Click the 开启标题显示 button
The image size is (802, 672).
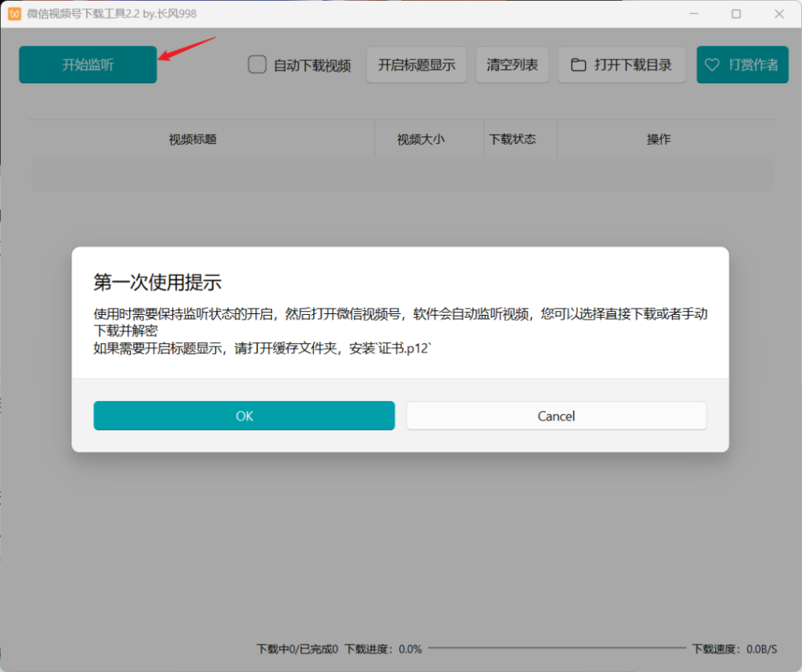point(416,65)
